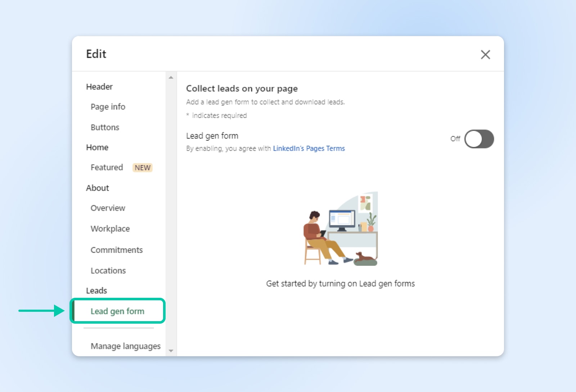Go to the Featured section

107,168
